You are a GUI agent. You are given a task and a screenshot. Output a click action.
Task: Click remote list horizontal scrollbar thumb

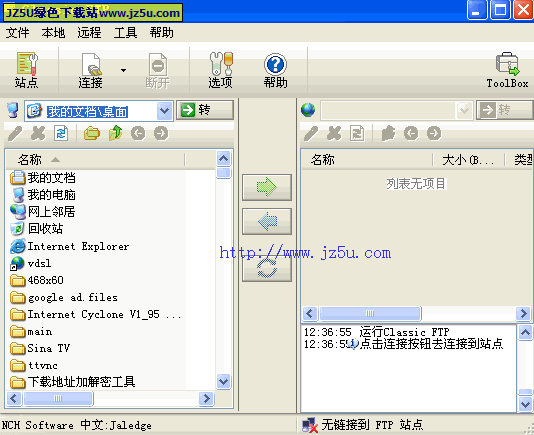370,313
